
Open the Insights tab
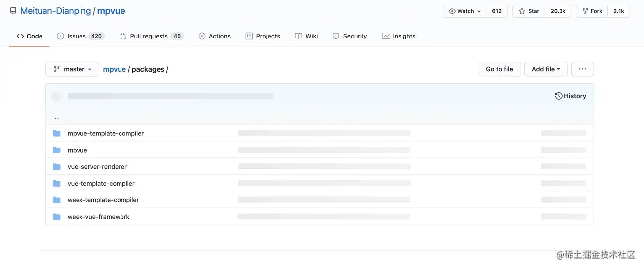click(399, 36)
